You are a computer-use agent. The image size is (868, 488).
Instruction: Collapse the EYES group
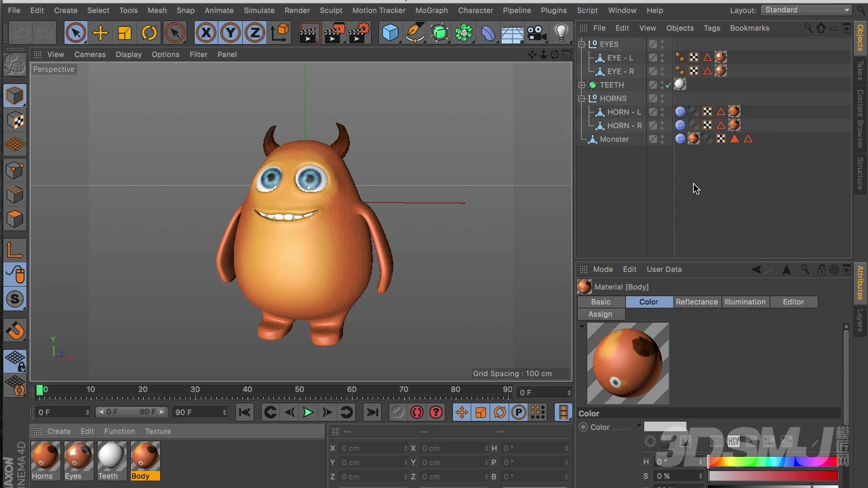click(582, 44)
